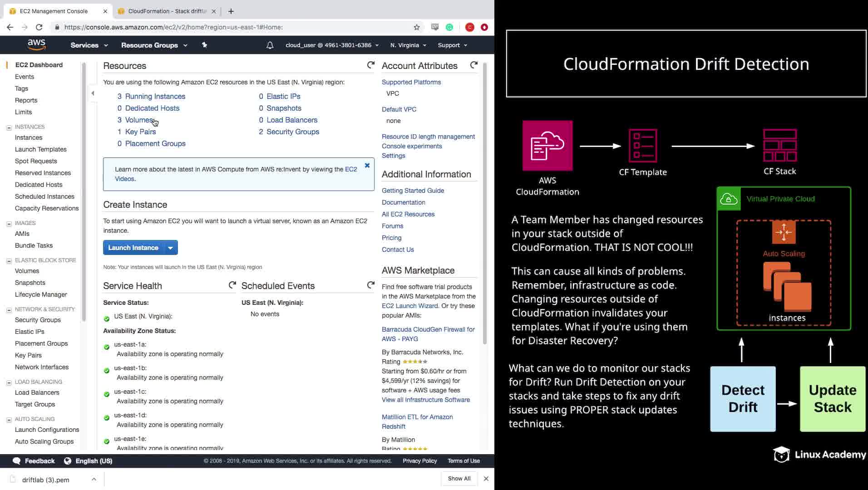Dismiss the re:Invent info banner

point(367,166)
